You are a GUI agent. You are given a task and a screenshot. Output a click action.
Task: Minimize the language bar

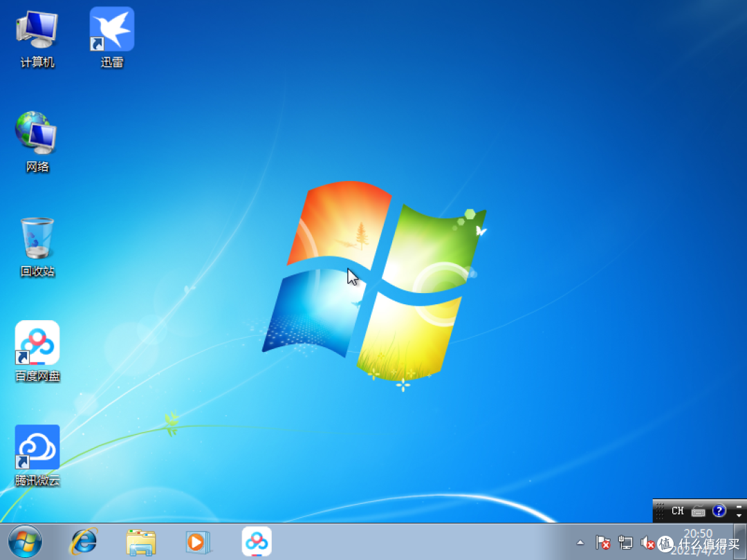pyautogui.click(x=739, y=506)
